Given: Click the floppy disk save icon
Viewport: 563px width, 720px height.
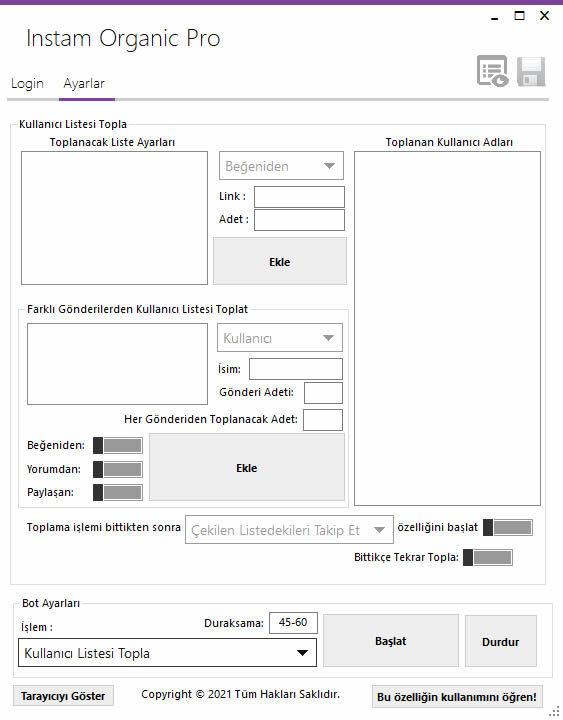Looking at the screenshot, I should (x=531, y=72).
